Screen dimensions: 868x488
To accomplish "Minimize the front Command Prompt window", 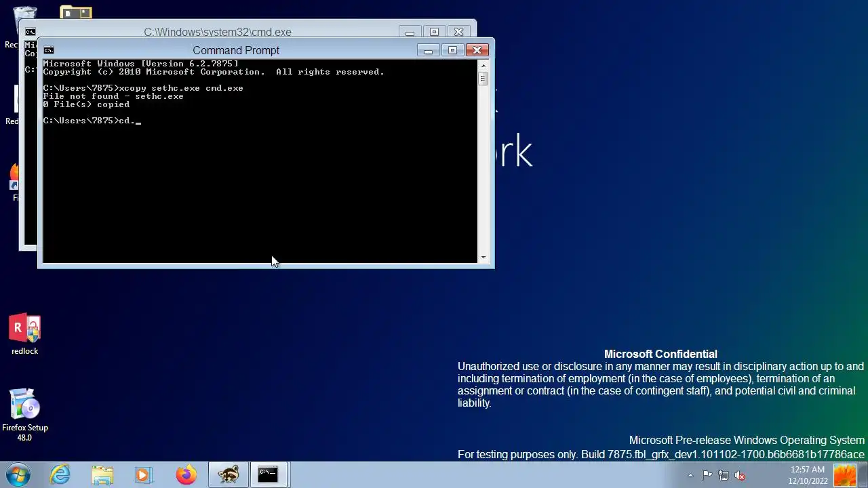I will click(x=428, y=50).
